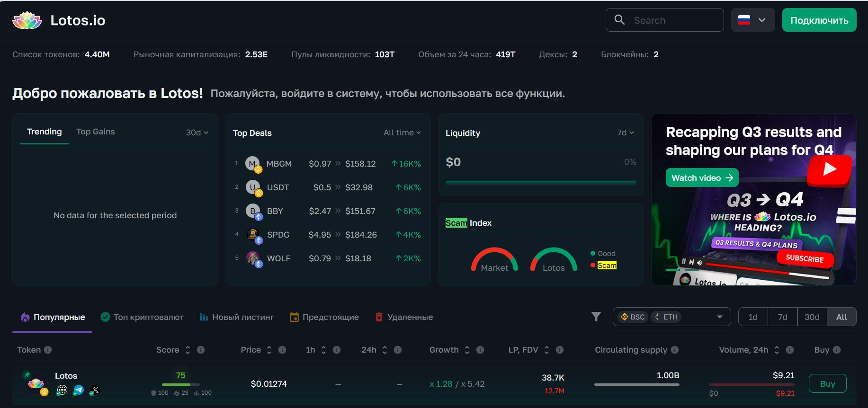
Task: Click the info icon beside Circulating supply
Action: pyautogui.click(x=675, y=350)
